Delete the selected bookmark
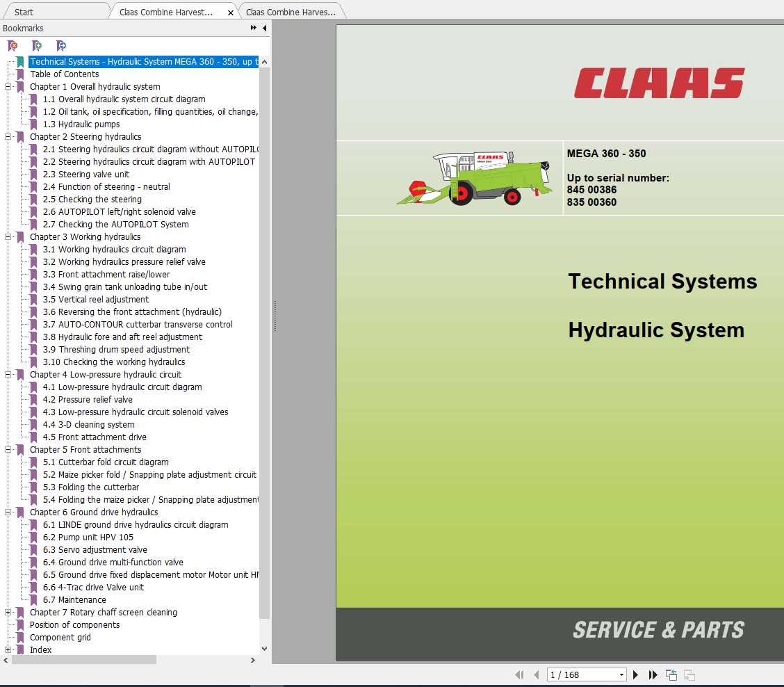 13,45
